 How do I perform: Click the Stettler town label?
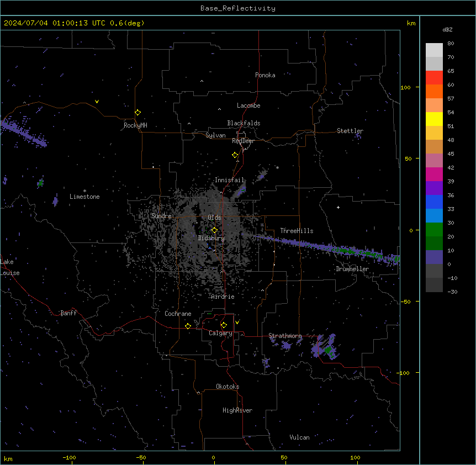tap(350, 131)
